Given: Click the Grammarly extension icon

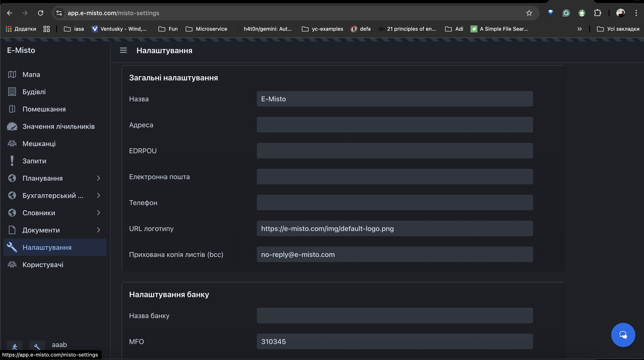Looking at the screenshot, I should click(x=566, y=13).
